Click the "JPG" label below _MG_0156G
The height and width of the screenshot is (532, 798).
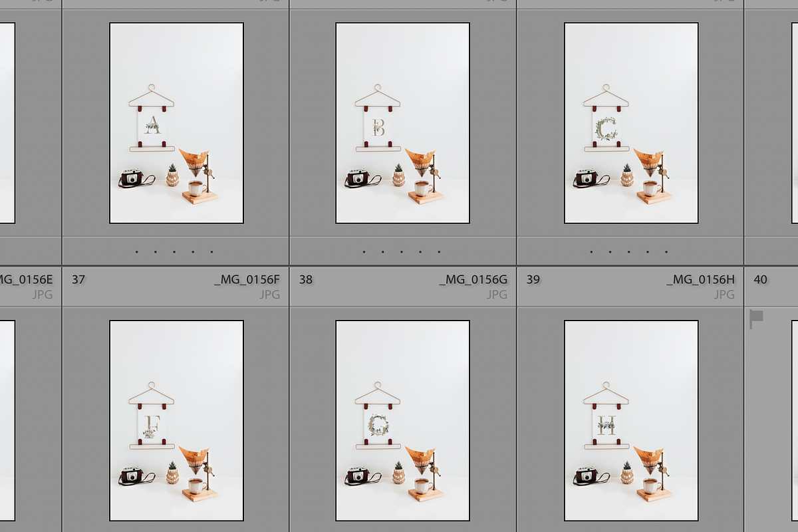497,295
